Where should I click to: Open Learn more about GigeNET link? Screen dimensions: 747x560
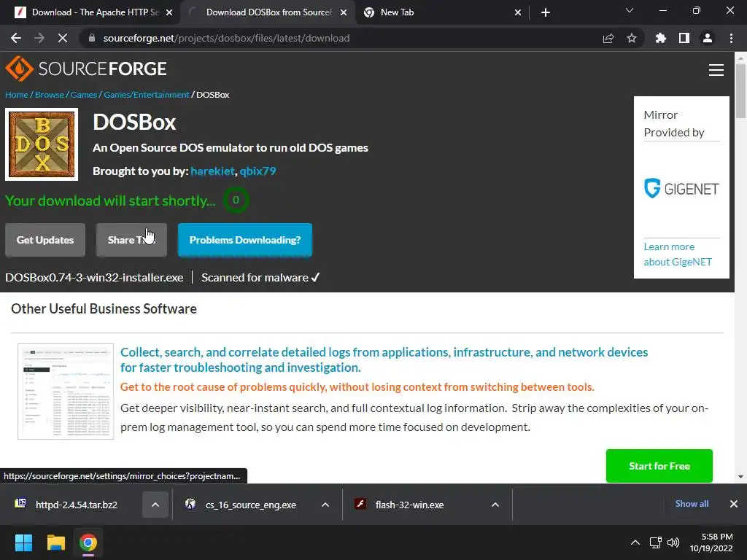click(678, 254)
